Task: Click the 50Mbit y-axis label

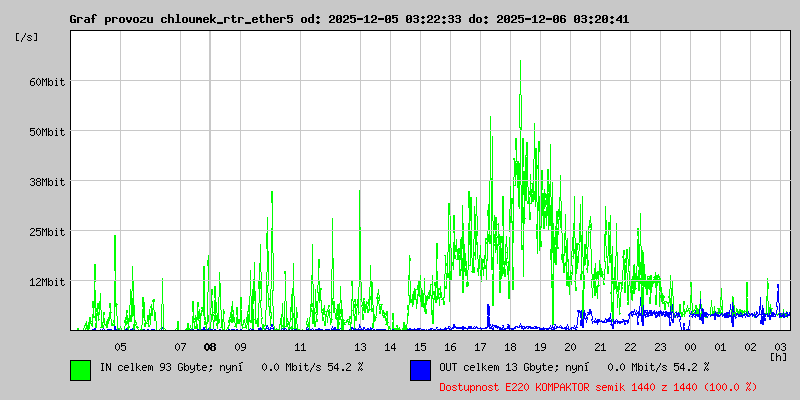Action: 47,132
